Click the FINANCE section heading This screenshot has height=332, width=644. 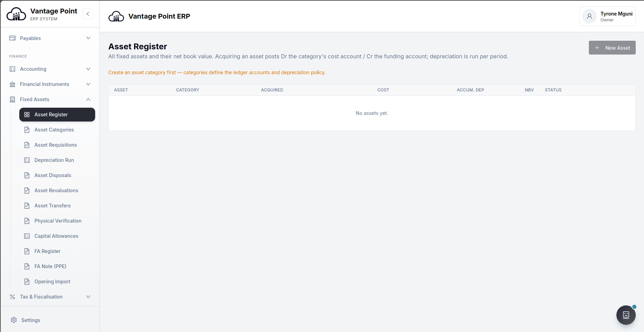18,56
